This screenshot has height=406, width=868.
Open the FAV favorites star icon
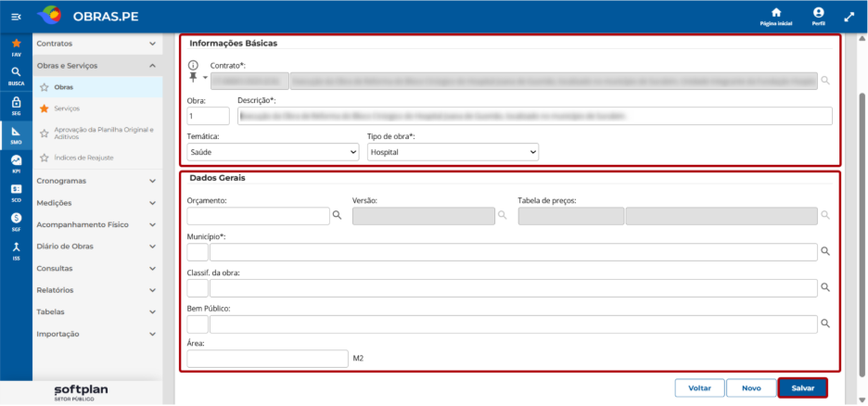click(x=16, y=44)
